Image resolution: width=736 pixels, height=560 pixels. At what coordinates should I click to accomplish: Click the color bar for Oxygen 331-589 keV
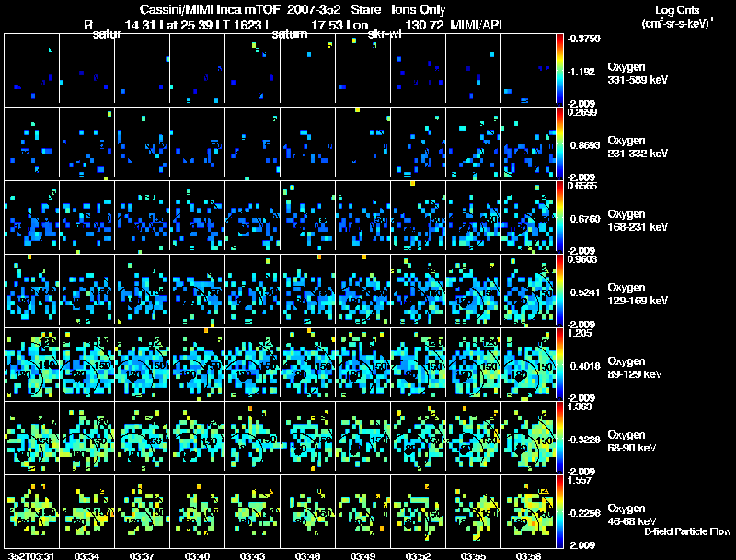[x=560, y=70]
